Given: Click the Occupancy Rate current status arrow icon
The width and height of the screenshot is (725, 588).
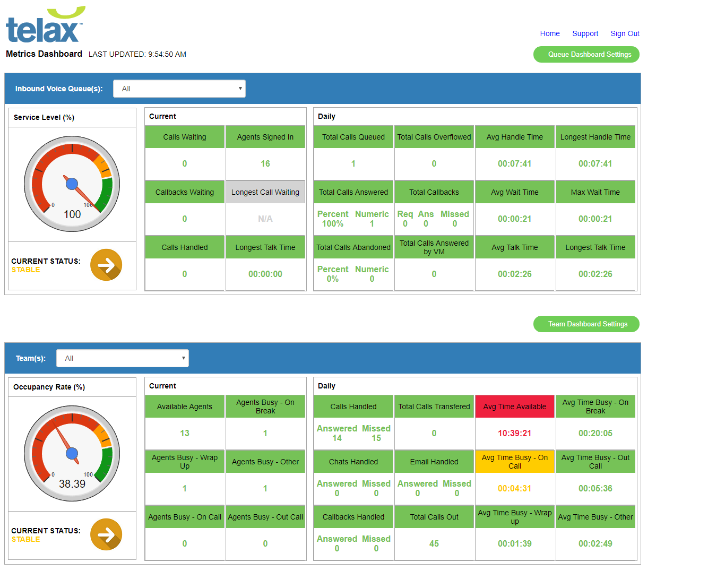Looking at the screenshot, I should coord(106,534).
